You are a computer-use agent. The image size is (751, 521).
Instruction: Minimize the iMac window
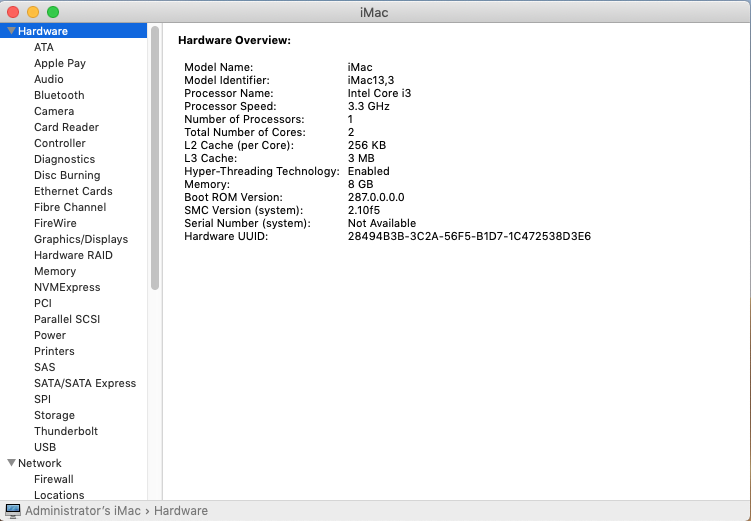click(33, 12)
